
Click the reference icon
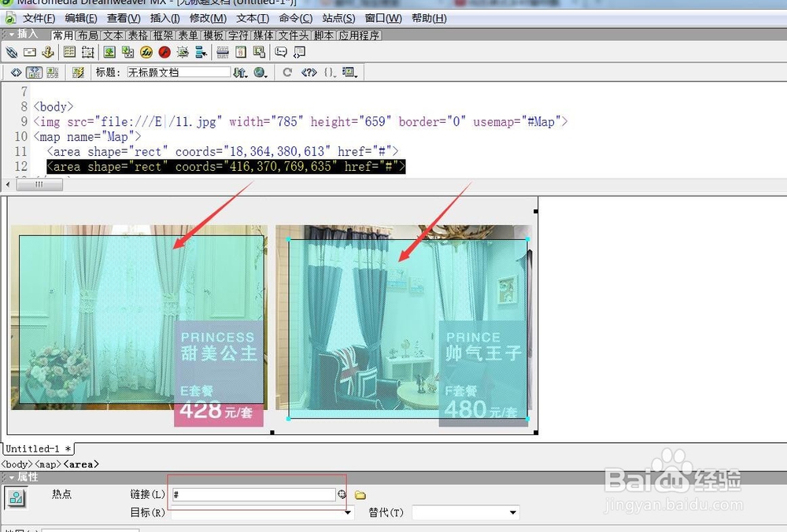(x=309, y=72)
